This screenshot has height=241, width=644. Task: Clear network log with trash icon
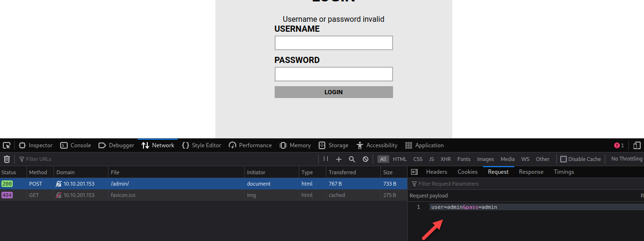pos(7,159)
